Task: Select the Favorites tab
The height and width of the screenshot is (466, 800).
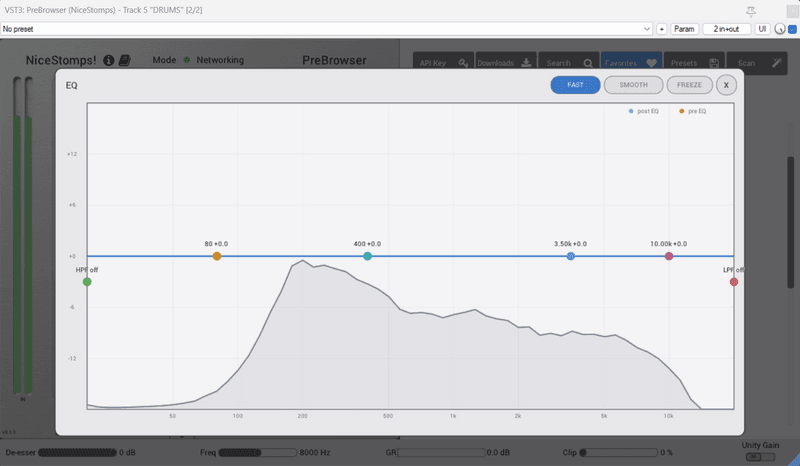Action: click(631, 63)
